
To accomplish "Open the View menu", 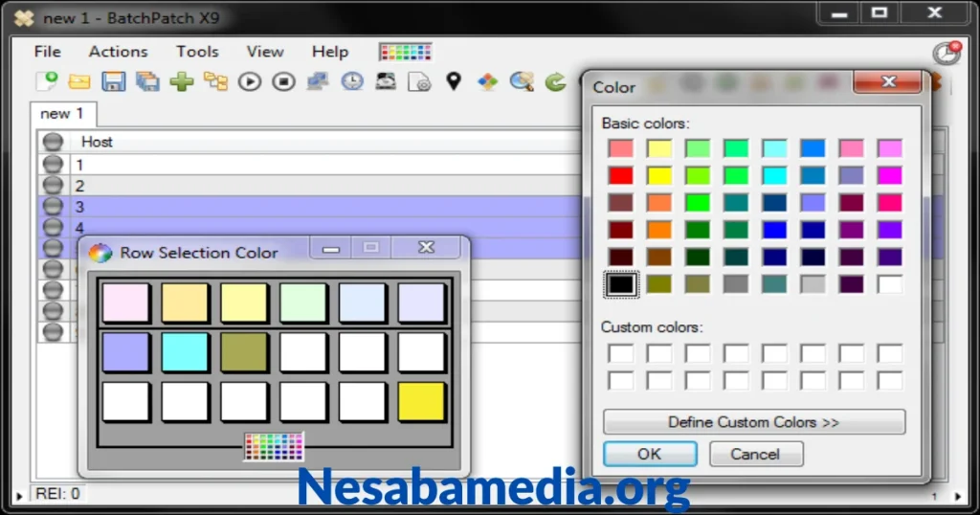I will [265, 52].
